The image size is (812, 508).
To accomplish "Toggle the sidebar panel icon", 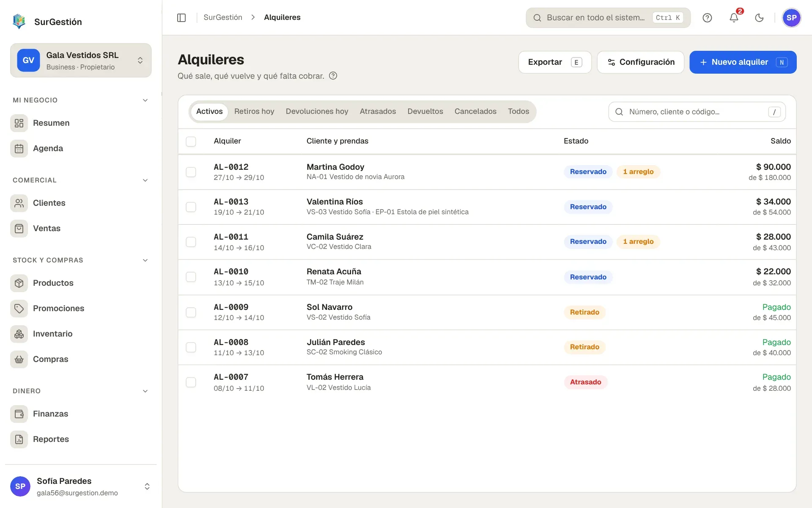I will tap(181, 17).
